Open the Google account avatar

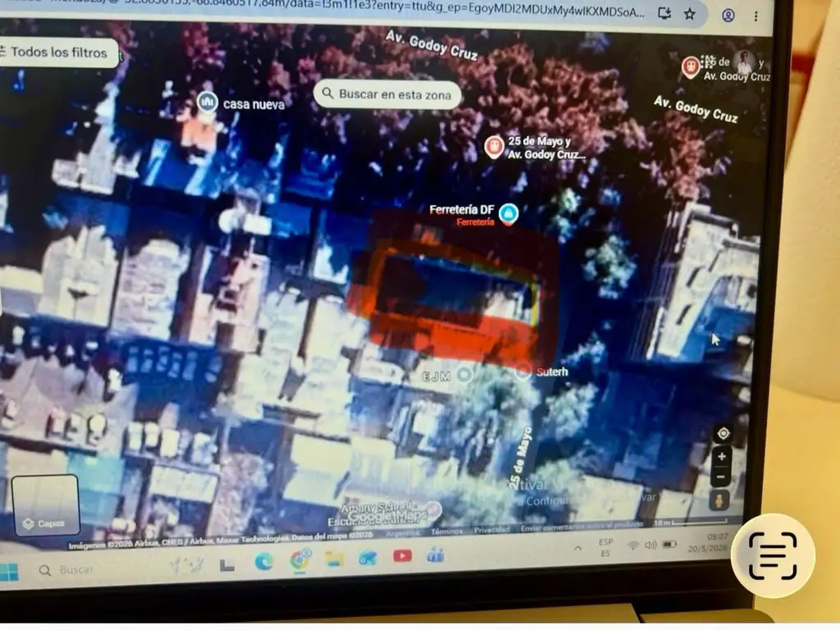744,62
